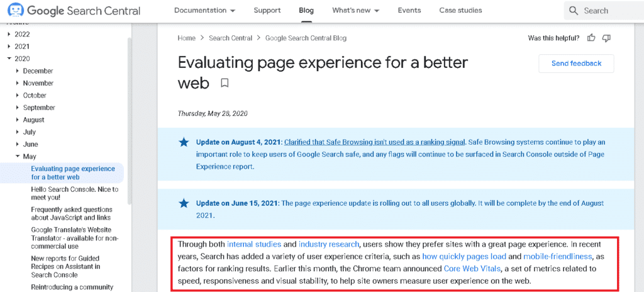
Task: Click the Update on August 4, 2021 text
Action: 240,142
